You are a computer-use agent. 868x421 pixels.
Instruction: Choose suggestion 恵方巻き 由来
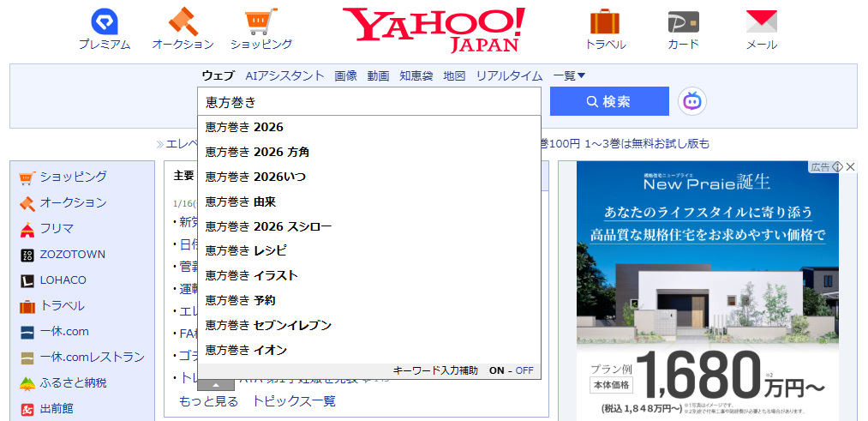point(369,201)
